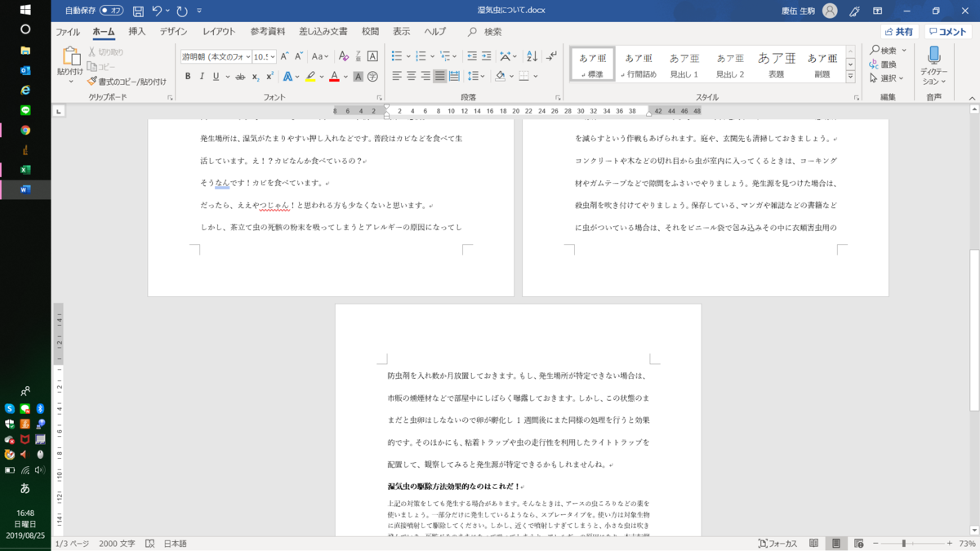Open the ファイル (File) tab
Image resolution: width=980 pixels, height=551 pixels.
click(x=68, y=32)
